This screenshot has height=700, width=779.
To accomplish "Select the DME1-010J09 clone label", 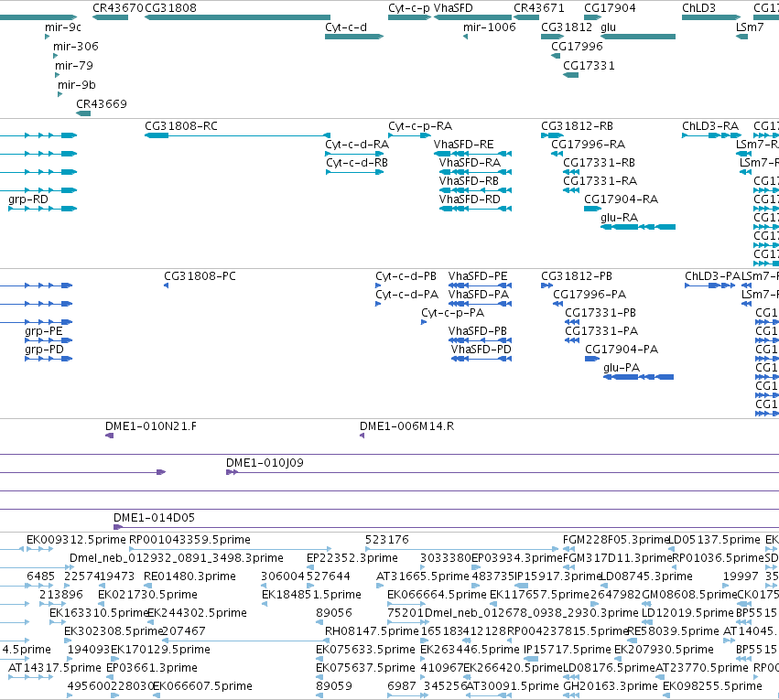I will 265,463.
